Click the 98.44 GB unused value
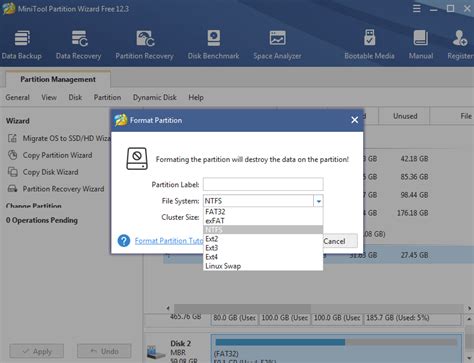 pos(414,195)
